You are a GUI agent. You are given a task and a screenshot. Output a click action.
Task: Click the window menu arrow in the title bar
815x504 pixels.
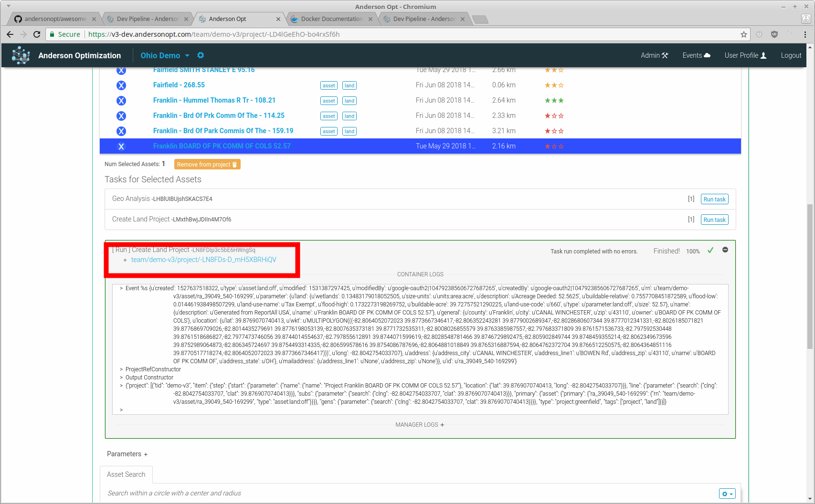[9, 6]
